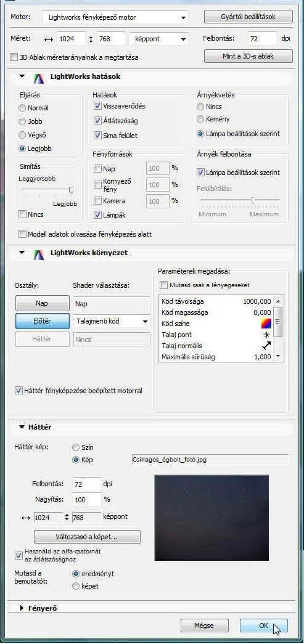Click the parameter list scroll down arrow
The image size is (304, 644).
click(279, 356)
